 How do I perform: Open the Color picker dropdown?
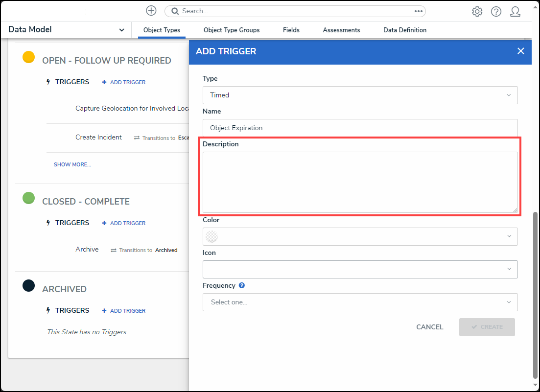360,236
